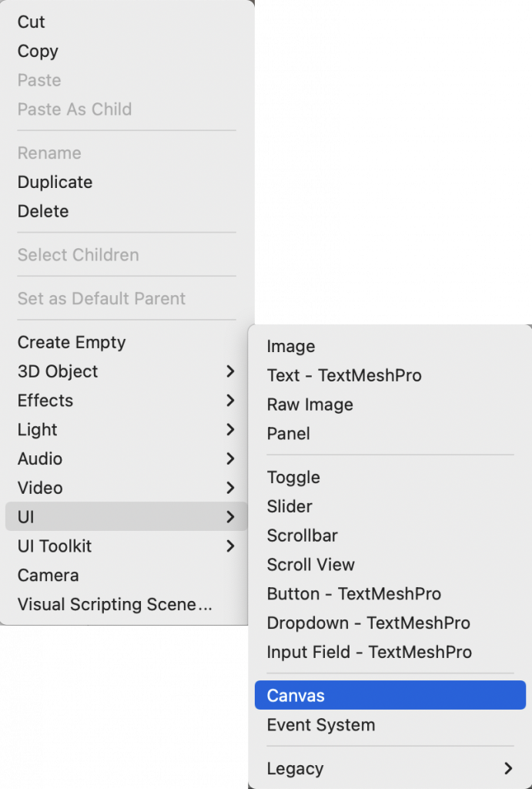The width and height of the screenshot is (532, 789).
Task: Choose Text - TextMeshPro from UI submenu
Action: pos(344,376)
